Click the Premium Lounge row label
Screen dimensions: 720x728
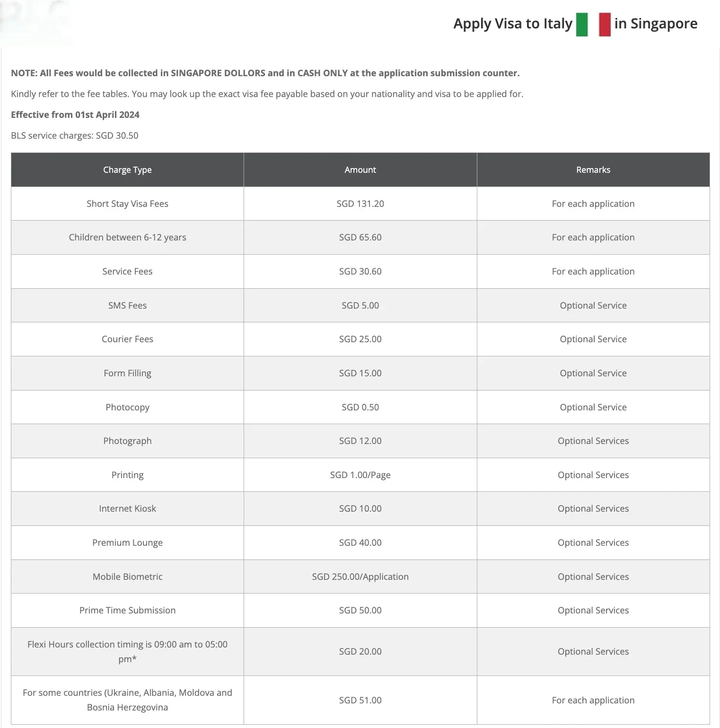pyautogui.click(x=127, y=543)
